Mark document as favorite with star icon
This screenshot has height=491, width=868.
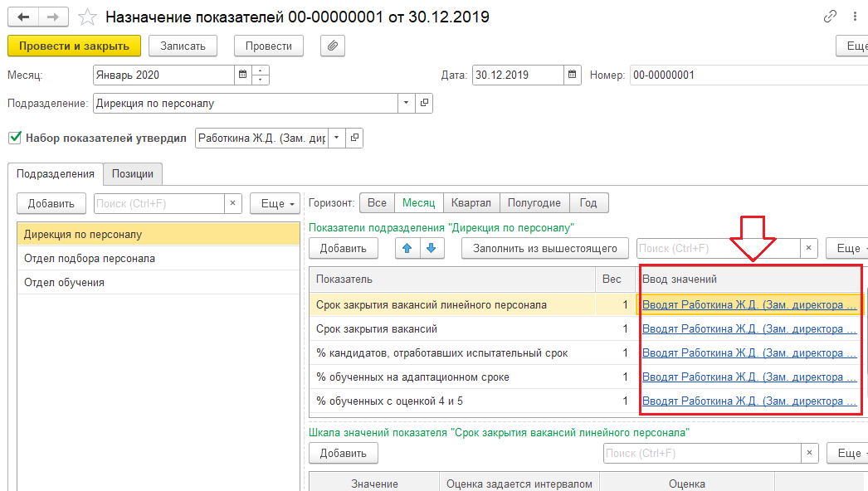click(87, 17)
